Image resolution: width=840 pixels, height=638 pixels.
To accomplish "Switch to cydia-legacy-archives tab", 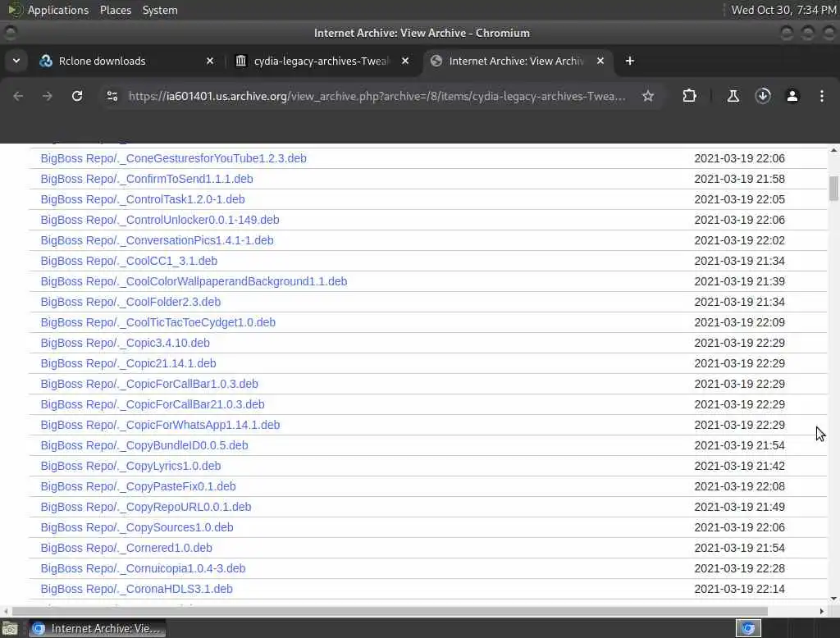I will click(322, 61).
